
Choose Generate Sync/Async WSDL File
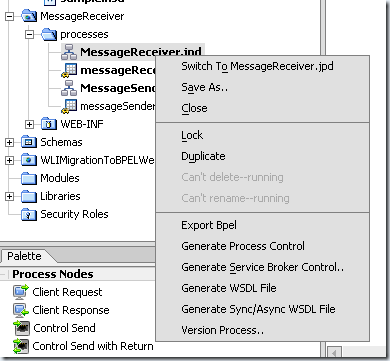pos(263,309)
